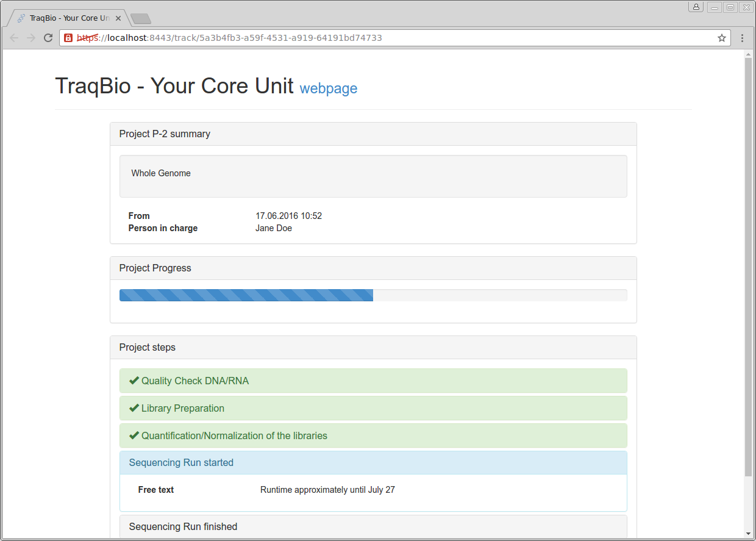Viewport: 756px width, 541px height.
Task: Click the Project P-2 summary header
Action: [x=373, y=134]
